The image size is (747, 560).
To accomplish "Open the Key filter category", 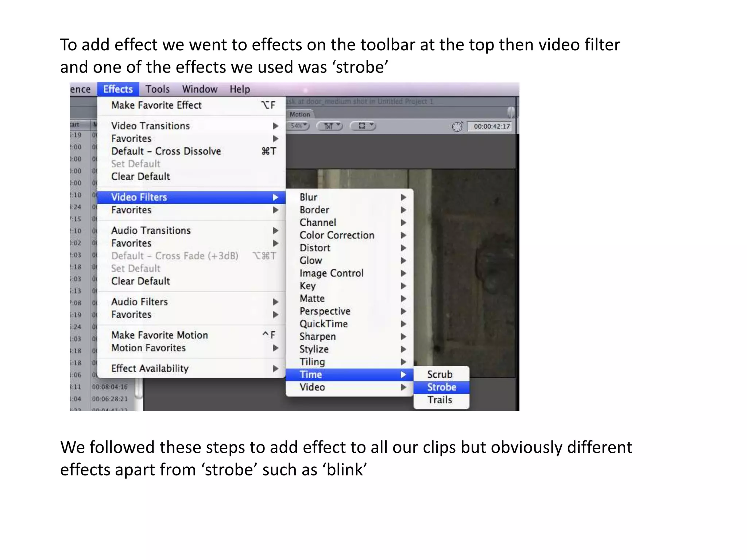I will tap(349, 286).
